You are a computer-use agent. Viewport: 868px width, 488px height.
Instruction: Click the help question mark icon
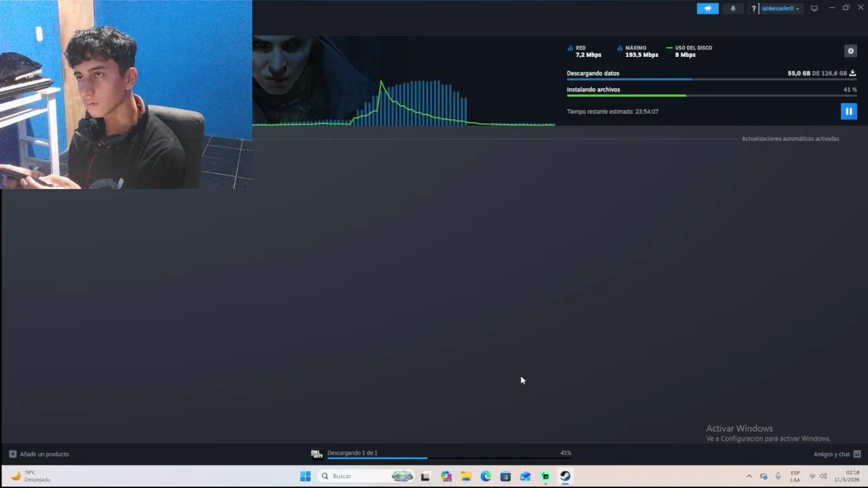click(753, 9)
